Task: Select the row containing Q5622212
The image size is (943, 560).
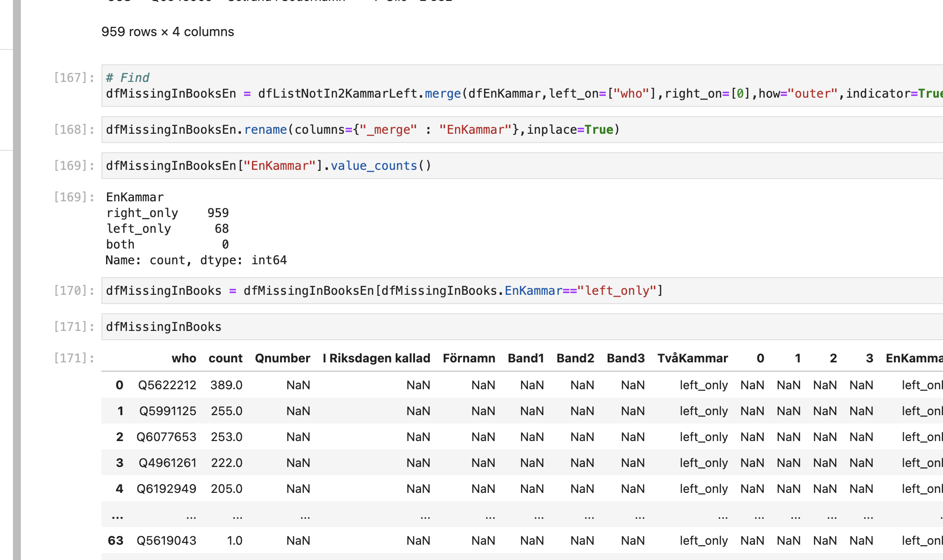Action: tap(167, 385)
